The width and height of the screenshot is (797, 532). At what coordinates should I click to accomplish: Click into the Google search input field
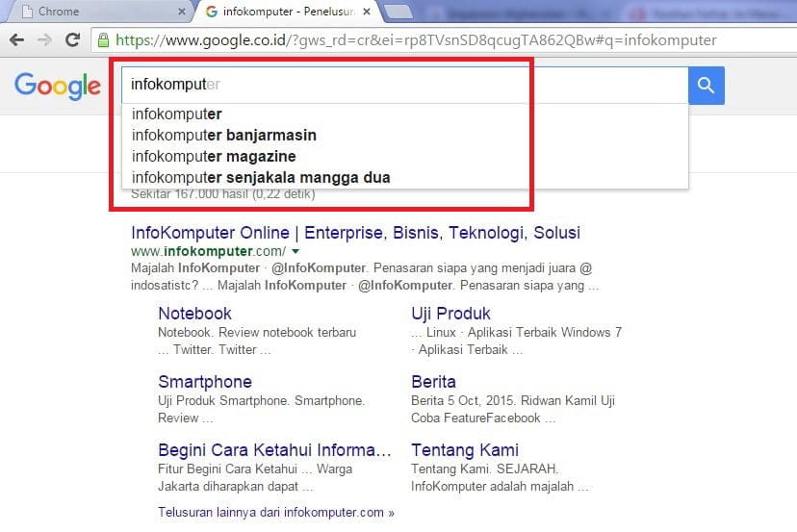pos(404,86)
